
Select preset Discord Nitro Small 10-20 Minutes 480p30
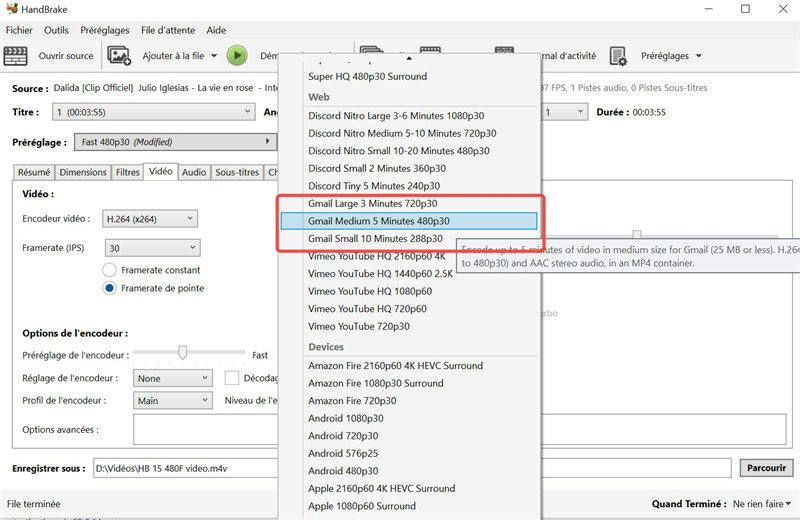398,151
